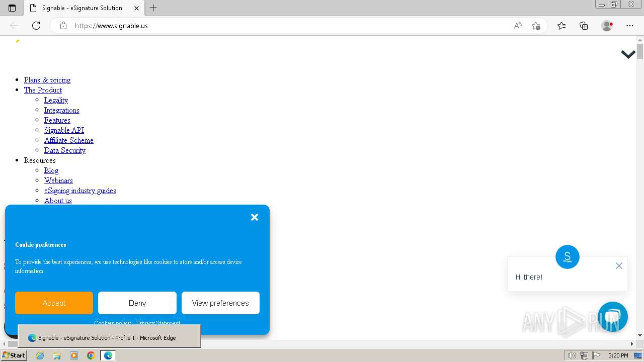Close the cookie preferences banner

(255, 217)
